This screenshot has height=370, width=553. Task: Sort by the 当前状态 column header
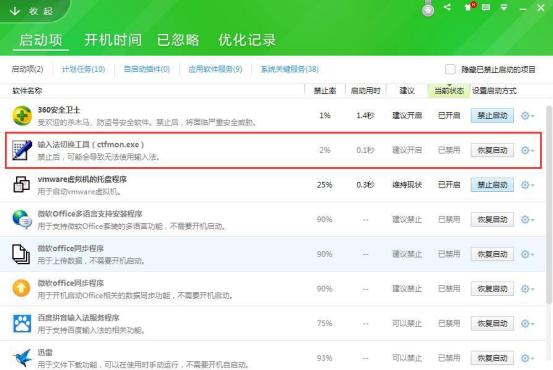449,91
